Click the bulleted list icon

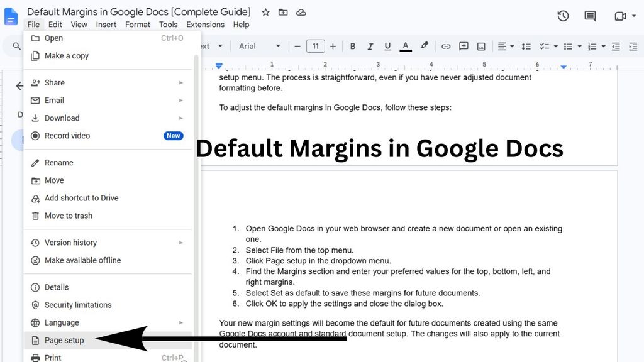click(x=568, y=47)
